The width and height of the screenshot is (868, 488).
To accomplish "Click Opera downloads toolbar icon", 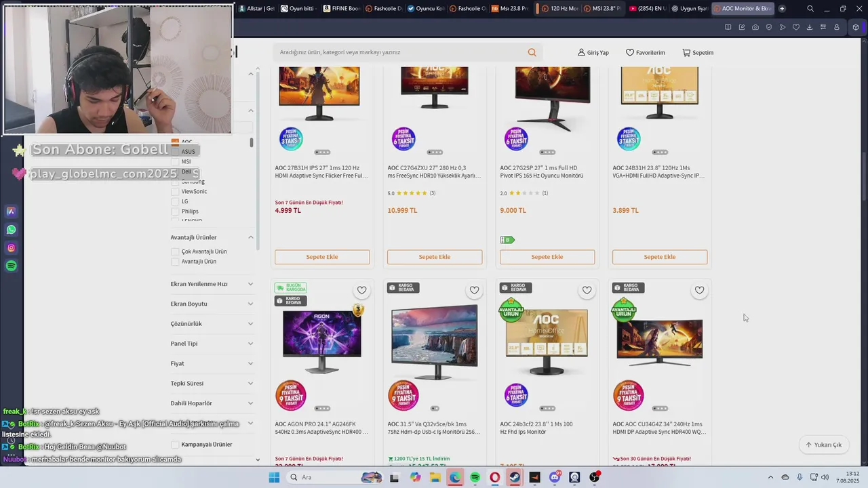I will point(810,27).
